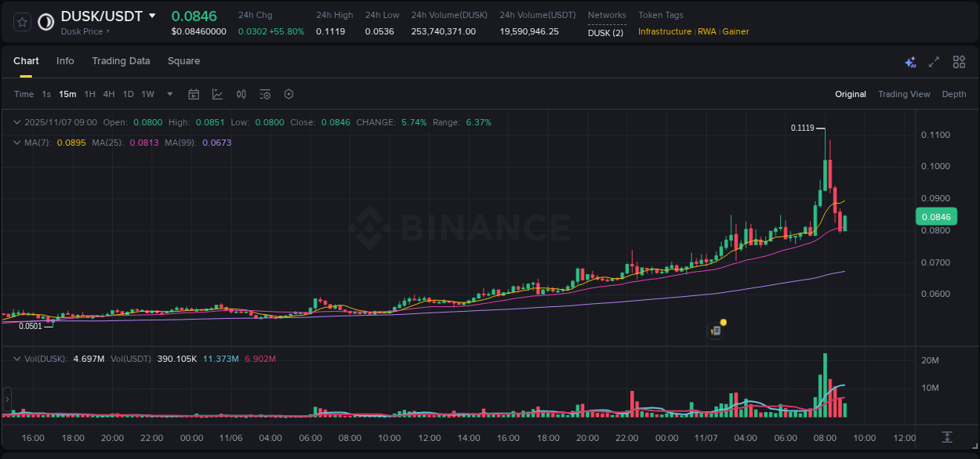Switch to the Trading Data tab
980x459 pixels.
(x=121, y=61)
